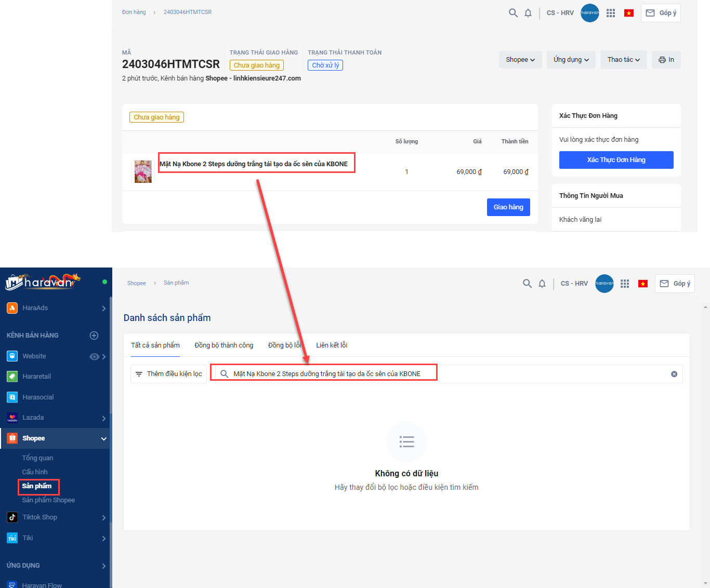Click the blue Giao hàng button
The height and width of the screenshot is (588, 710).
pos(508,207)
